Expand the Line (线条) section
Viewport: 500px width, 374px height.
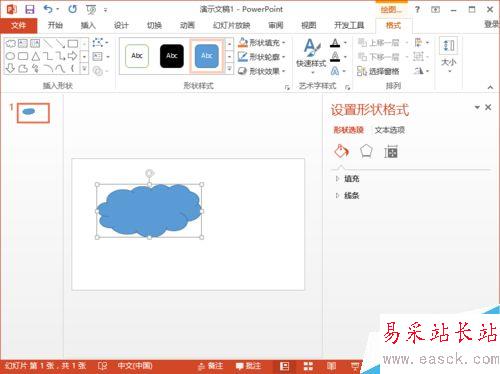pos(348,196)
